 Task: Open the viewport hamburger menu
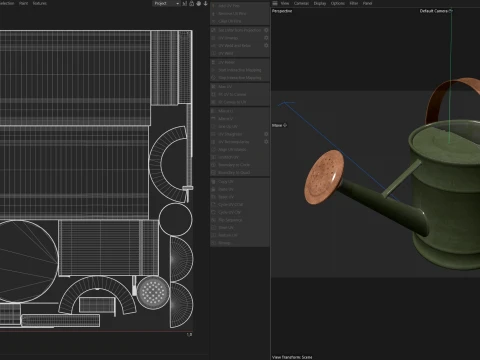[x=275, y=3]
